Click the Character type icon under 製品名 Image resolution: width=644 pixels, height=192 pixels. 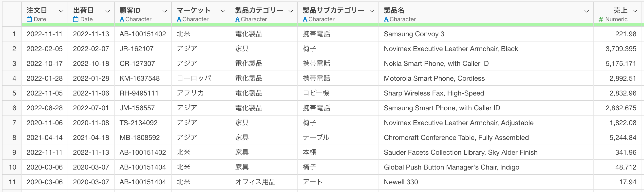pos(386,19)
